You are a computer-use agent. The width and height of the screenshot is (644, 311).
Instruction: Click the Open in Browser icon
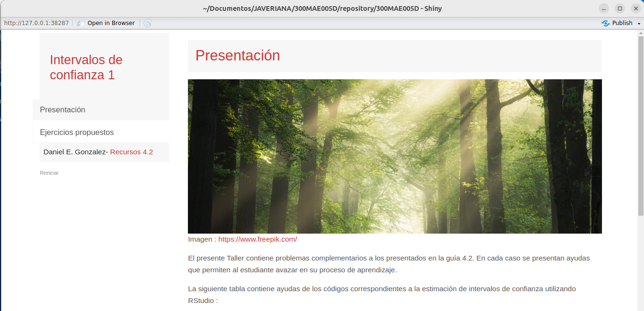click(81, 23)
